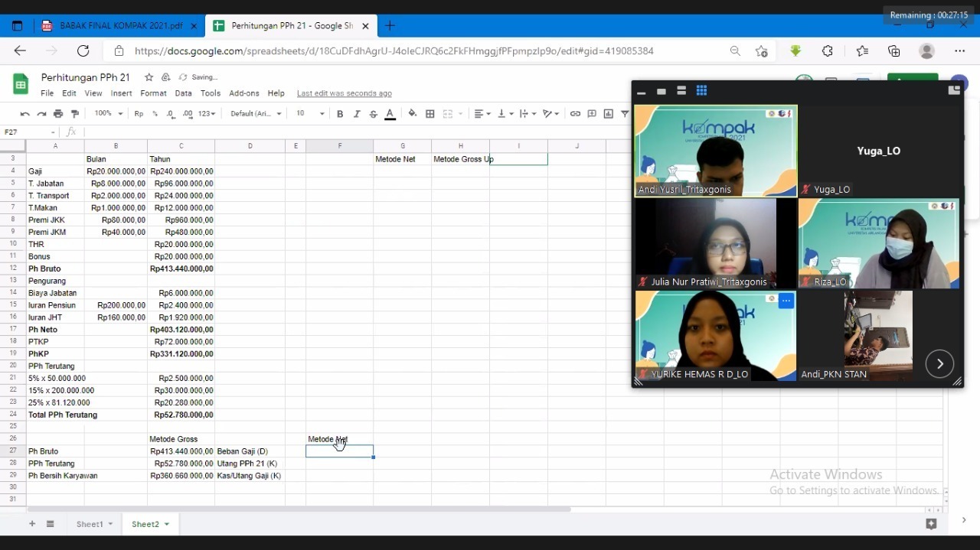Show next page of Zoom participants
Viewport: 980px width, 550px height.
(939, 363)
